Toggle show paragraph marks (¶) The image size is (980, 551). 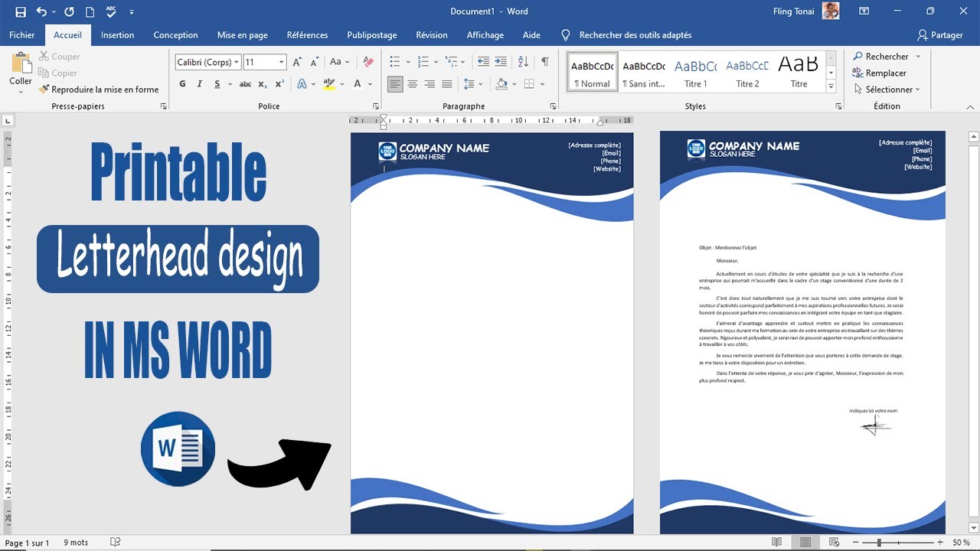[545, 62]
